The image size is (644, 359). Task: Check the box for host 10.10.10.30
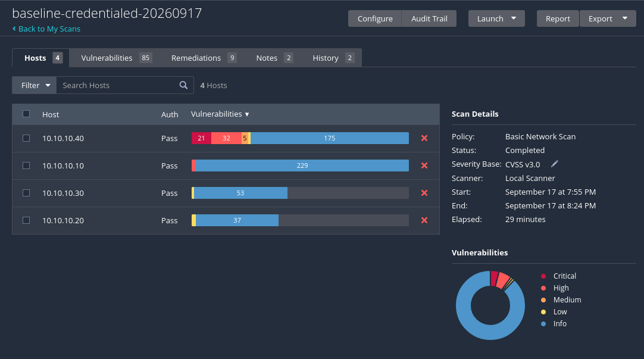click(x=26, y=193)
